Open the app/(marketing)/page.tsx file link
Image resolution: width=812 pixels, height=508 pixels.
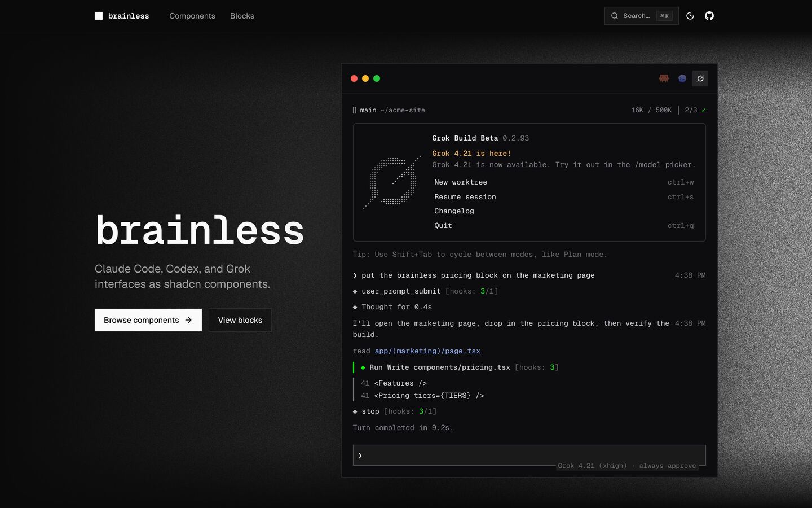(x=427, y=351)
